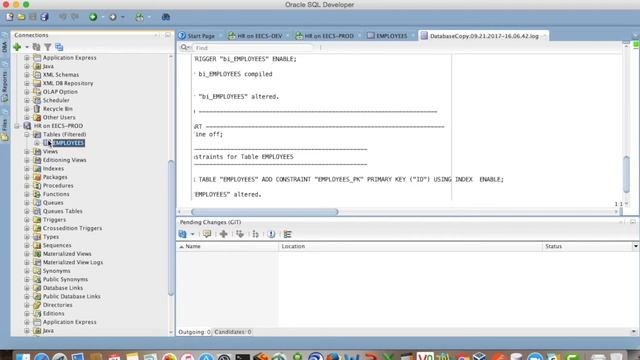The height and width of the screenshot is (360, 640).
Task: Select the EMPLOYEES table in tree
Action: pyautogui.click(x=68, y=143)
